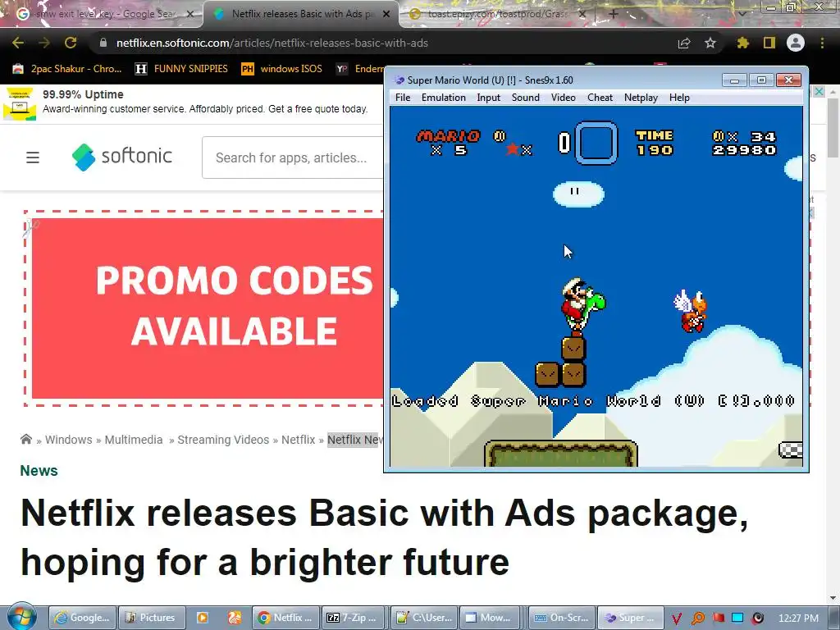This screenshot has height=630, width=840.
Task: Expand Chrome tab search chevron
Action: click(x=742, y=14)
